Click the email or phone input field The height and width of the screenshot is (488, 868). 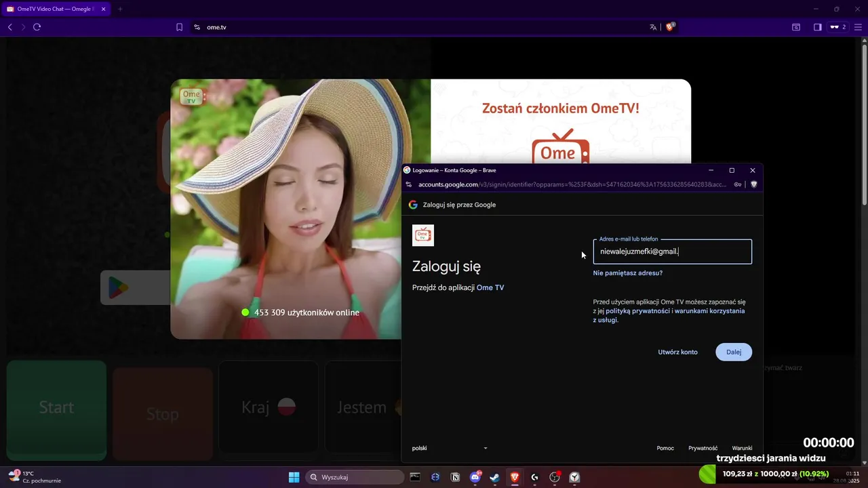click(x=673, y=251)
